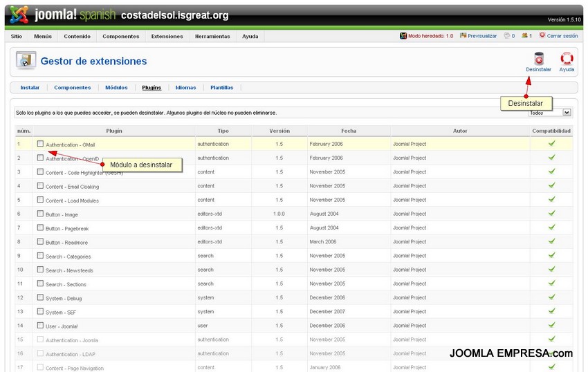The image size is (588, 372).
Task: Tick the Button - Pagebreak checkbox
Action: (41, 227)
